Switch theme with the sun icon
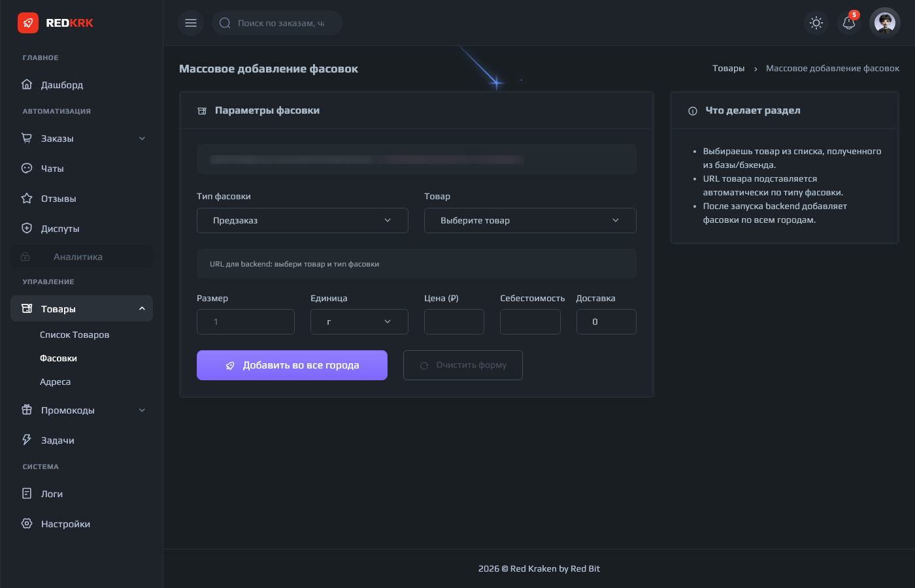This screenshot has width=915, height=588. tap(816, 23)
